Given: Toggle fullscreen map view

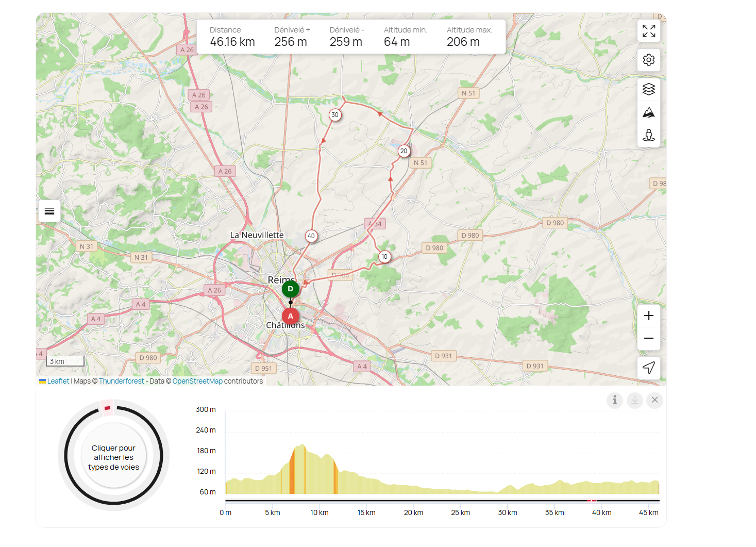Looking at the screenshot, I should pos(648,31).
